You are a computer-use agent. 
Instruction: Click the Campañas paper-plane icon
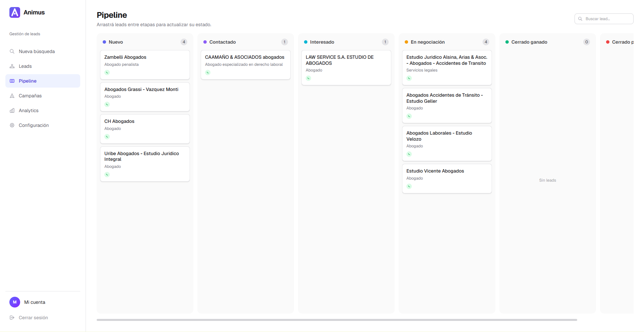coord(12,96)
